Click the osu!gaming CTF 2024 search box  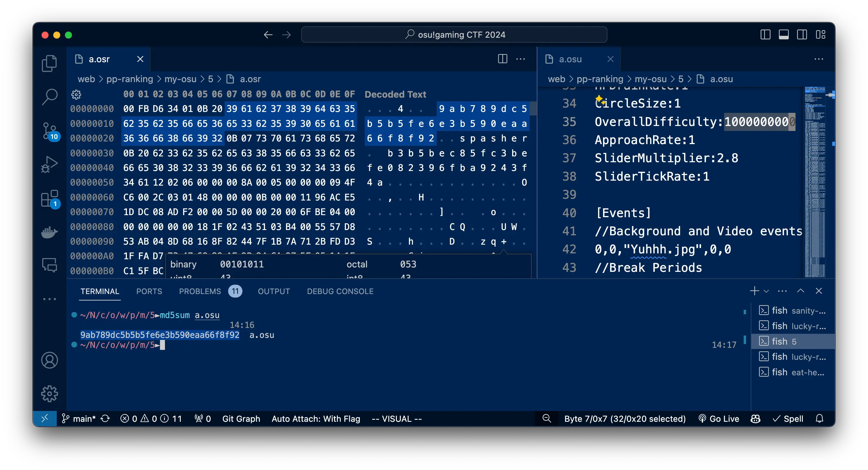click(454, 35)
